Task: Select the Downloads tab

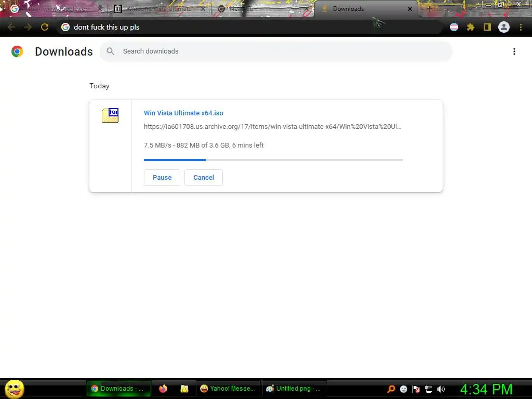Action: click(366, 9)
